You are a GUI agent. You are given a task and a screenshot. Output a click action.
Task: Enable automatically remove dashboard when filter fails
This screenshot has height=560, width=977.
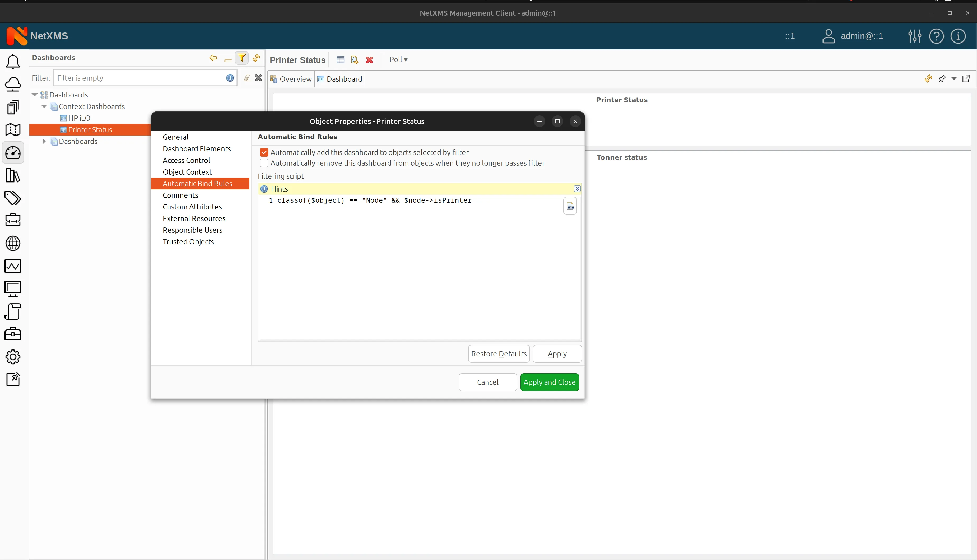click(264, 163)
